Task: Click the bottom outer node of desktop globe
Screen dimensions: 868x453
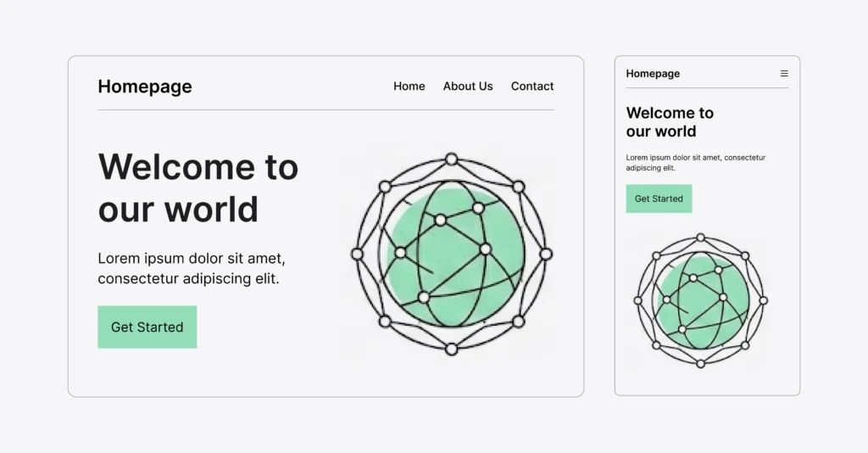Action: (x=451, y=349)
